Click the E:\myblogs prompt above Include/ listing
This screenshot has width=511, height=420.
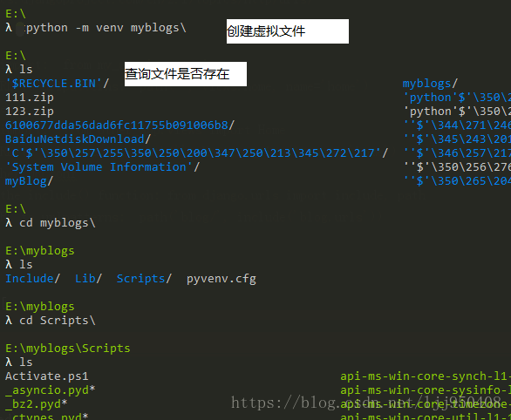(40, 251)
